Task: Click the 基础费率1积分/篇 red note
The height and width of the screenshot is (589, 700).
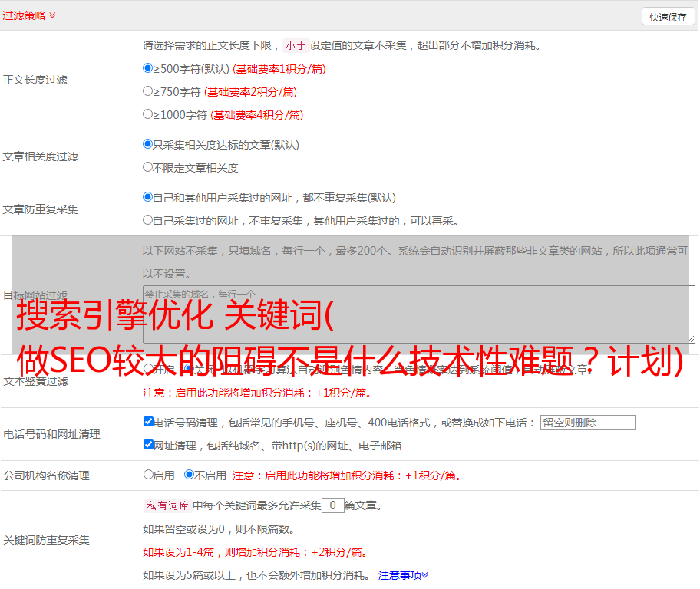Action: tap(279, 69)
